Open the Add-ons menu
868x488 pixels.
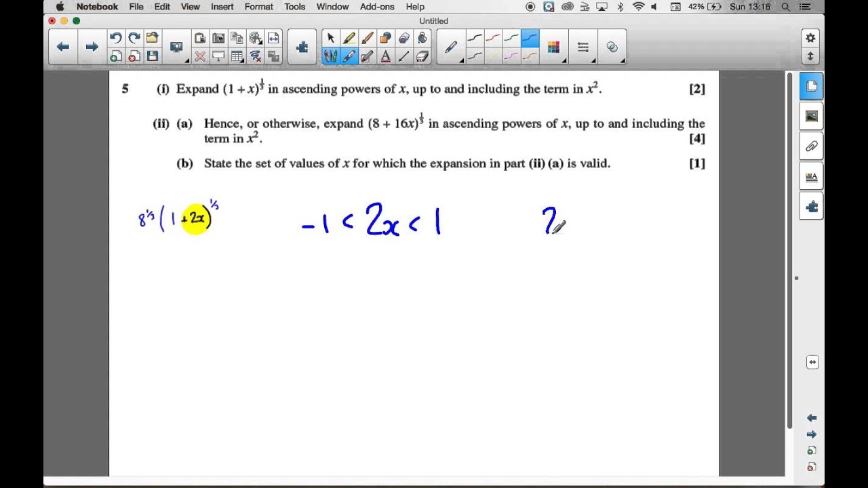[x=377, y=7]
